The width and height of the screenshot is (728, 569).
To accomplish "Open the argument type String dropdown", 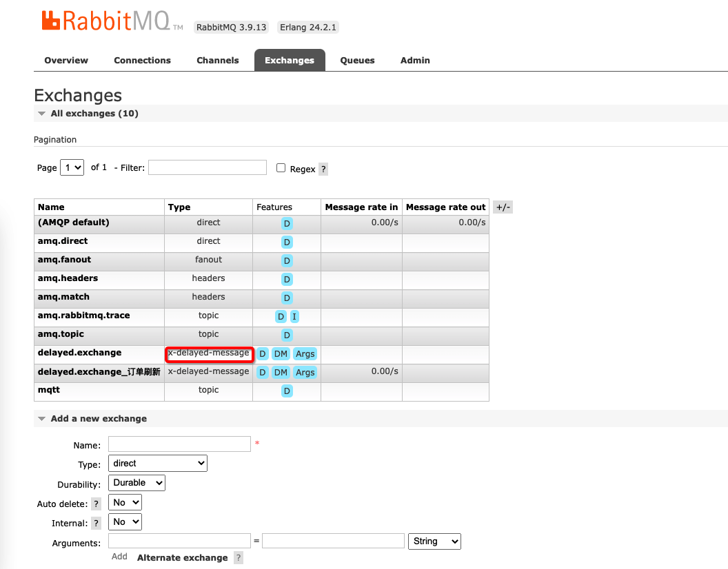I will point(434,541).
